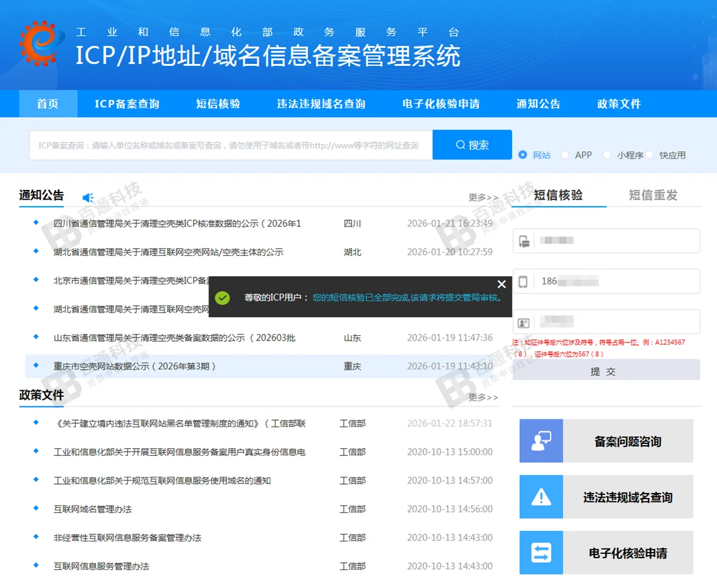717x588 pixels.
Task: Expand 更多 under 政策文件
Action: click(x=483, y=397)
